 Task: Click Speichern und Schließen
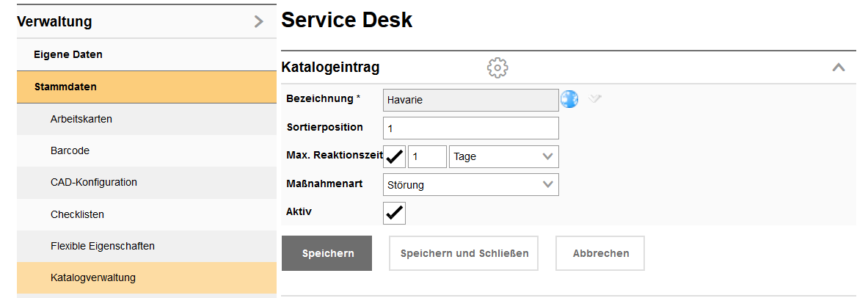click(464, 253)
